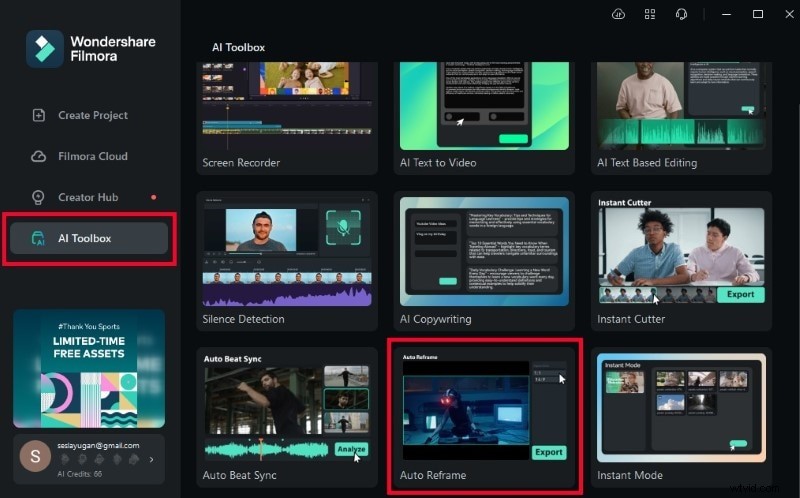Viewport: 800px width, 498px height.
Task: Click the Limited-Time Free Assets banner
Action: 88,368
